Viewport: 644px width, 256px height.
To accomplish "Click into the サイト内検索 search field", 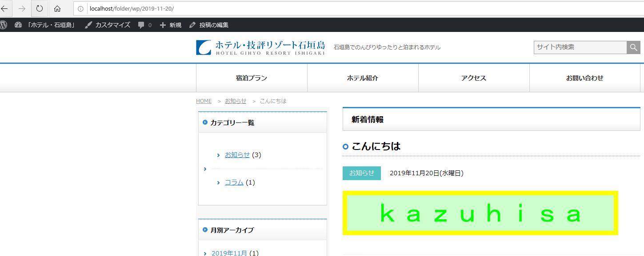I will (580, 47).
